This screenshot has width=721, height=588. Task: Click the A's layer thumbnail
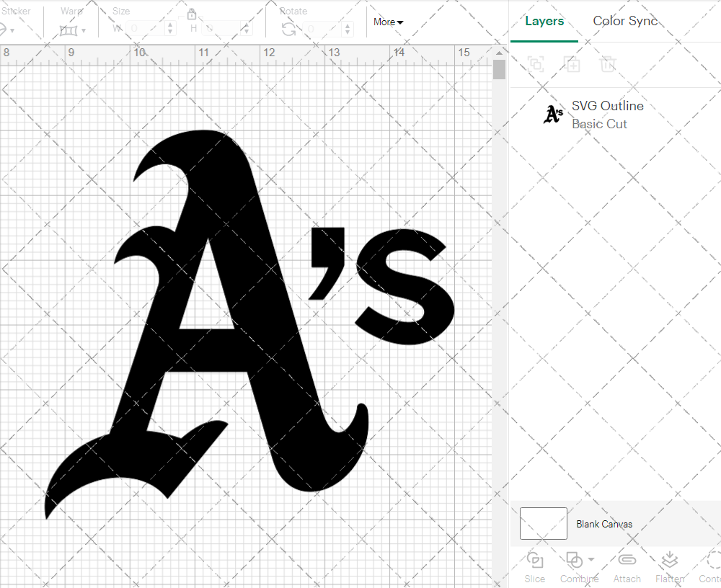553,115
